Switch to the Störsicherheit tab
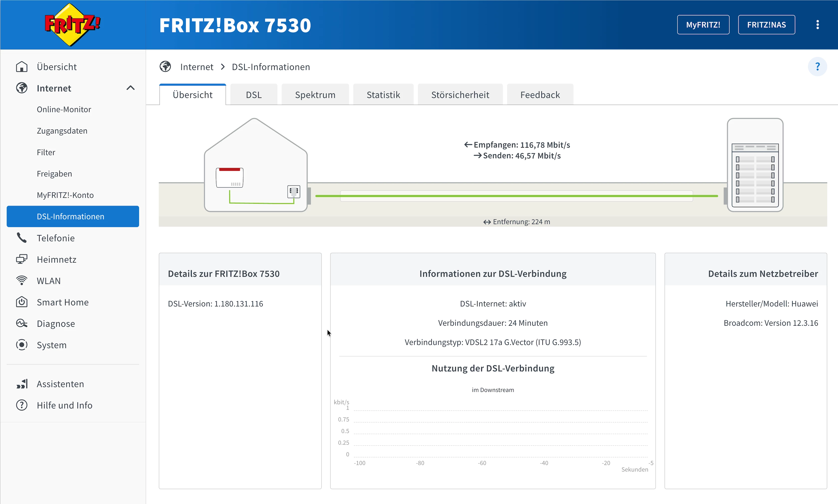838x504 pixels. click(x=460, y=95)
